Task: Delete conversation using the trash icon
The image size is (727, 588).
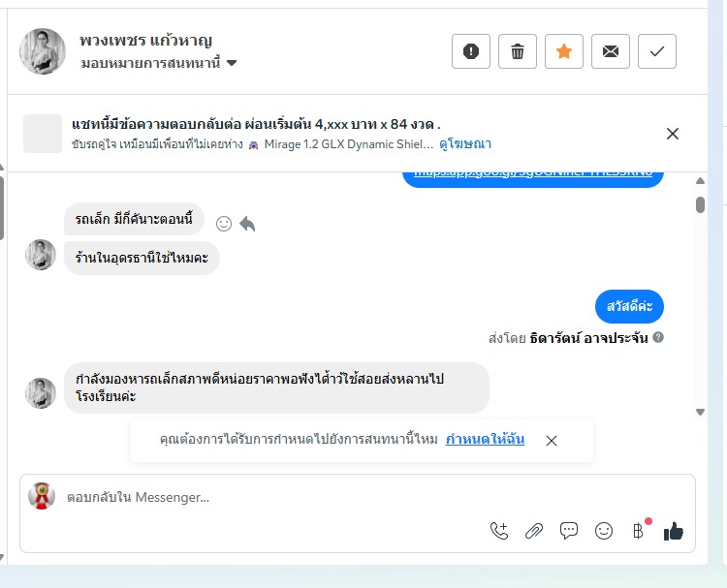Action: (x=518, y=51)
